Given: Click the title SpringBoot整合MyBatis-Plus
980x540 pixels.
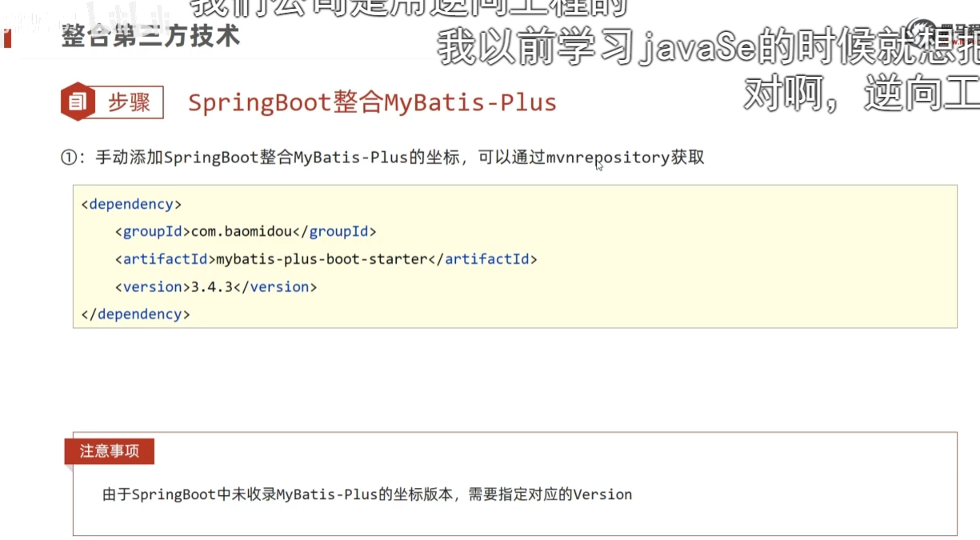Looking at the screenshot, I should point(372,102).
